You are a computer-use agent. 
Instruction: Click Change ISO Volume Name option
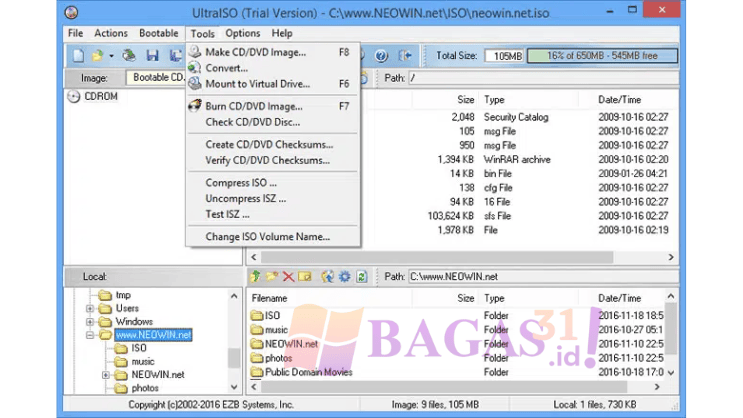[x=267, y=237]
